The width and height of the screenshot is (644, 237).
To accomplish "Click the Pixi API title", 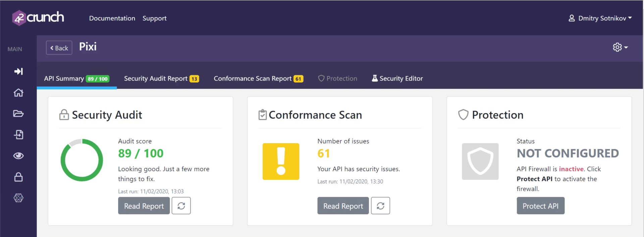I will pyautogui.click(x=88, y=47).
